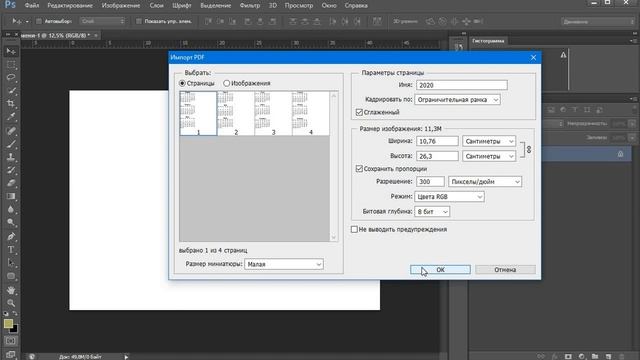Click the Высота value field
The width and height of the screenshot is (640, 360).
point(437,156)
